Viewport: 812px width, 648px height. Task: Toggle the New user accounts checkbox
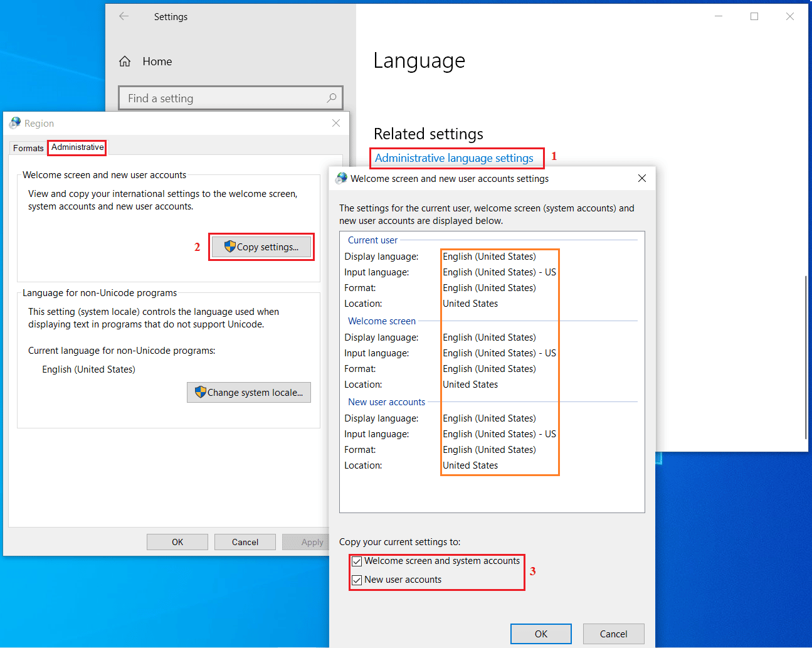(357, 580)
